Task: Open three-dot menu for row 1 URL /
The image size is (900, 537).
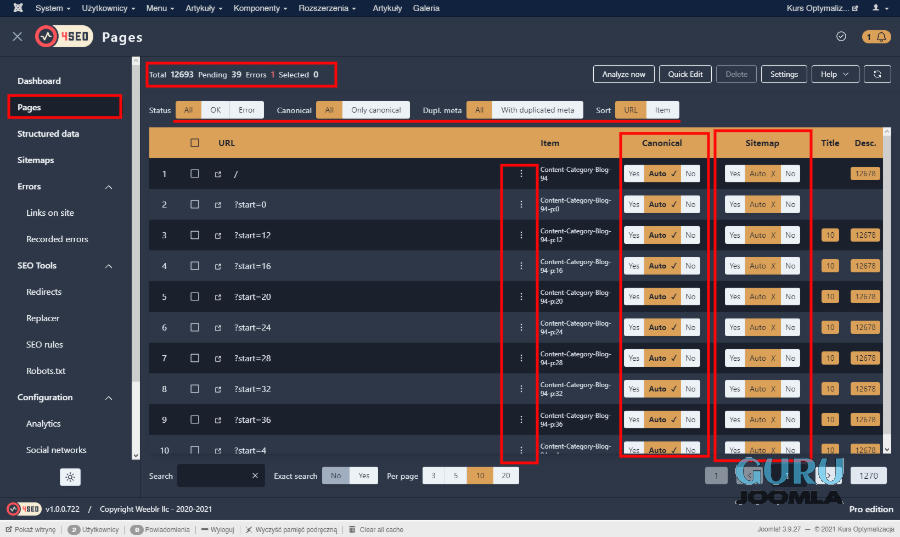Action: click(x=521, y=174)
